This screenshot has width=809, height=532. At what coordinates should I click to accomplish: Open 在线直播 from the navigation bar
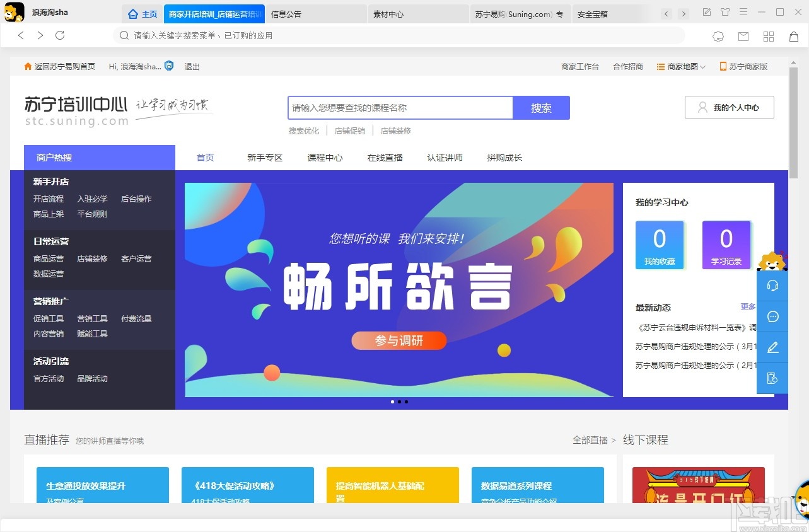click(x=385, y=158)
